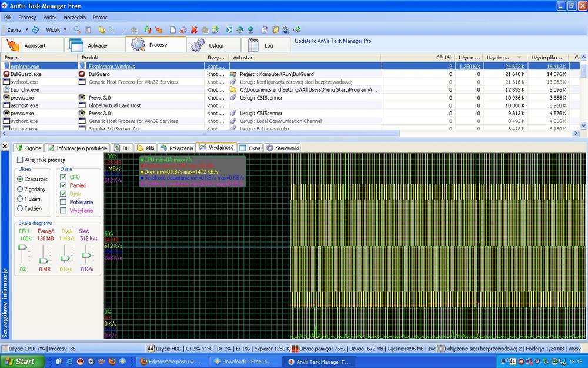Click the Windows Start button
This screenshot has width=588, height=368.
[x=22, y=362]
